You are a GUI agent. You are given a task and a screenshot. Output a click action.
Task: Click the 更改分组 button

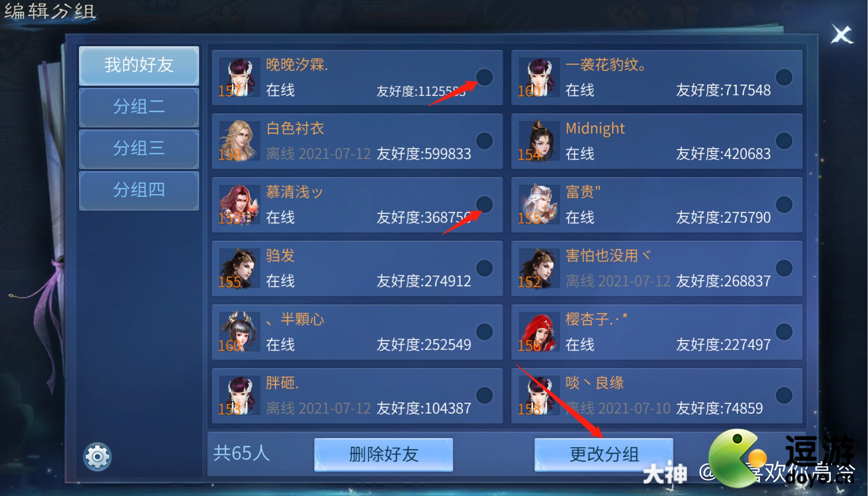[x=604, y=455]
